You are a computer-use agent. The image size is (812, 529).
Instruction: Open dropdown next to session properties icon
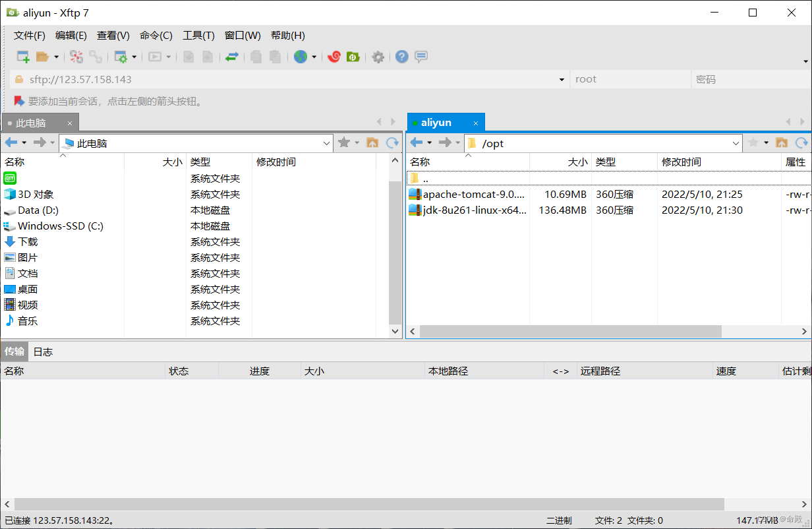(134, 57)
